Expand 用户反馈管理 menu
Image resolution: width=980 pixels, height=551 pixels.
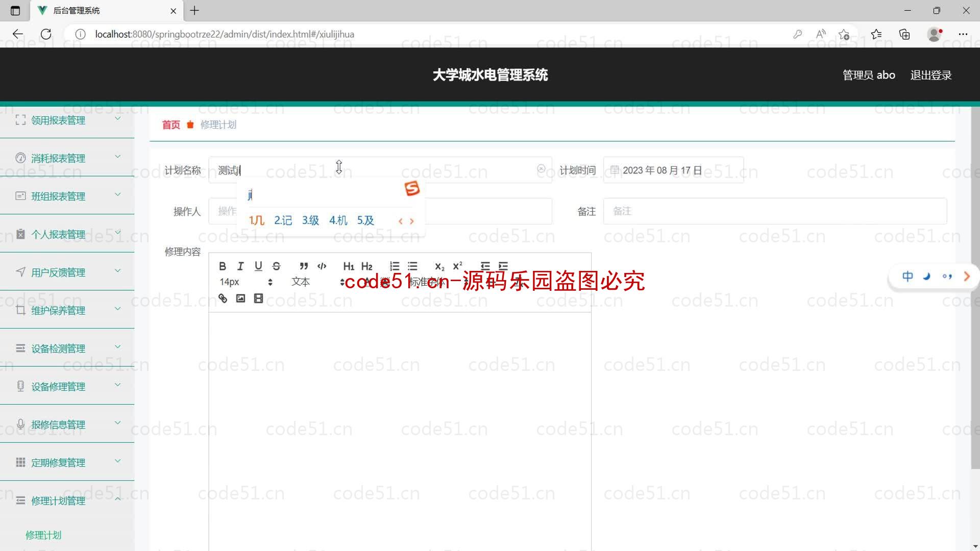(67, 272)
